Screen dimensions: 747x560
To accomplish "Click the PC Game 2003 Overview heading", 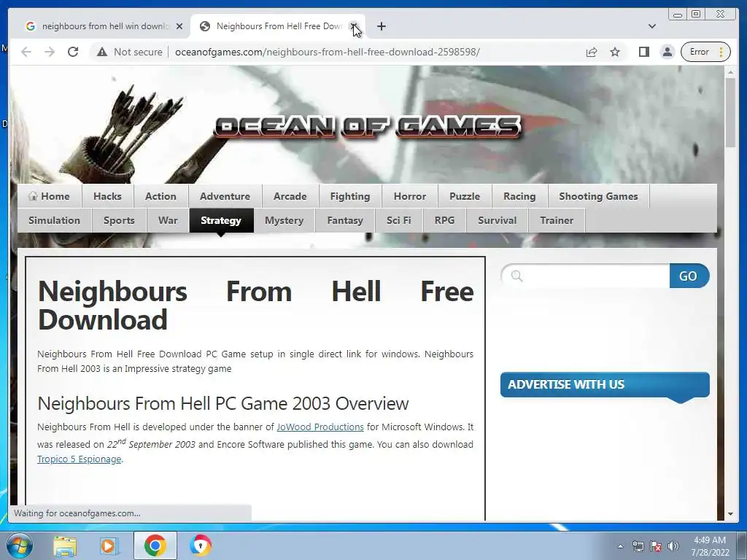I will [x=223, y=403].
